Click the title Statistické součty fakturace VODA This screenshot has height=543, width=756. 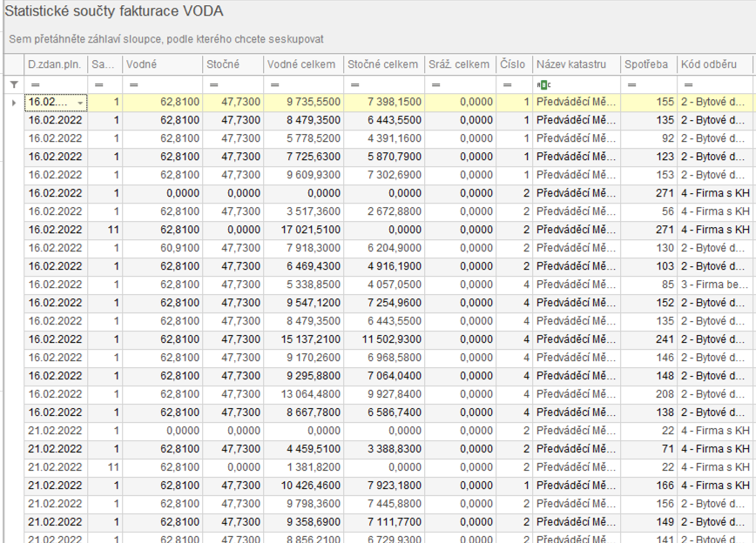point(114,11)
